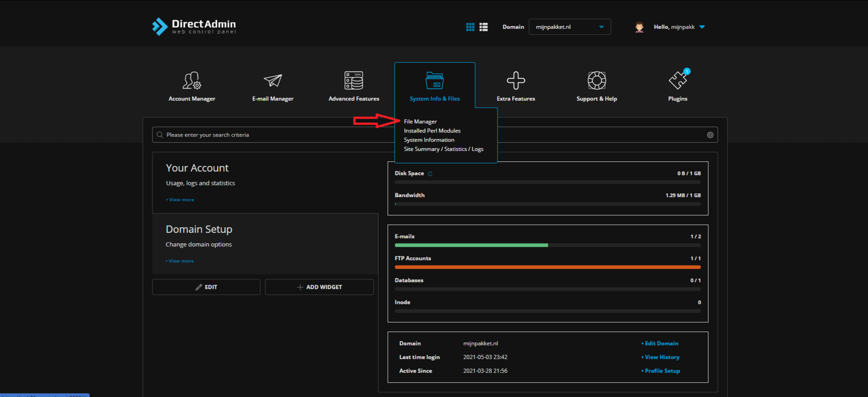Viewport: 868px width, 397px height.
Task: Click the DirectAdmin logo
Action: pyautogui.click(x=194, y=27)
